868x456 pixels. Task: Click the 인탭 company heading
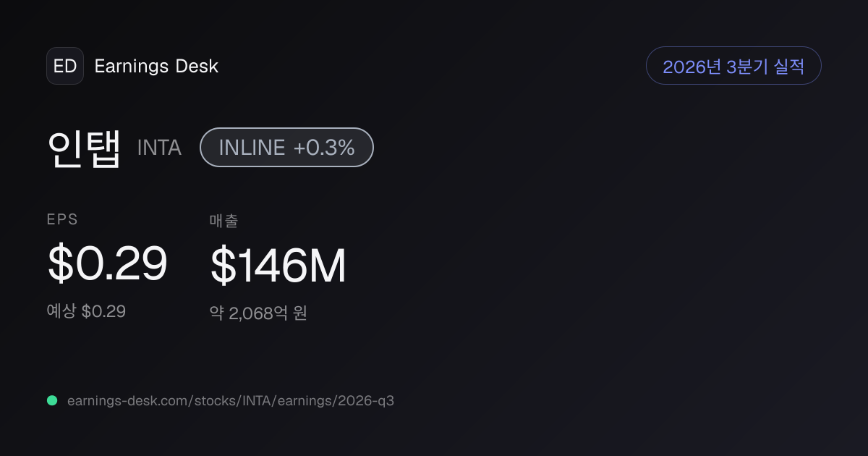(x=84, y=148)
